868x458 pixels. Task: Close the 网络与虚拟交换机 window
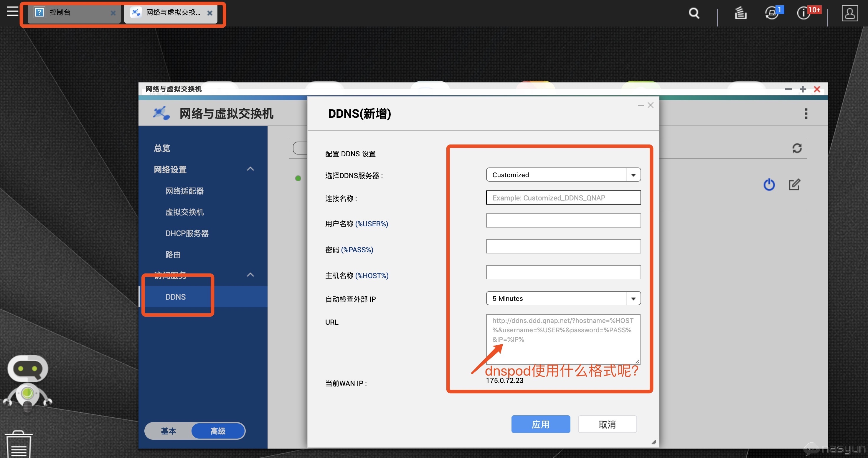point(817,89)
